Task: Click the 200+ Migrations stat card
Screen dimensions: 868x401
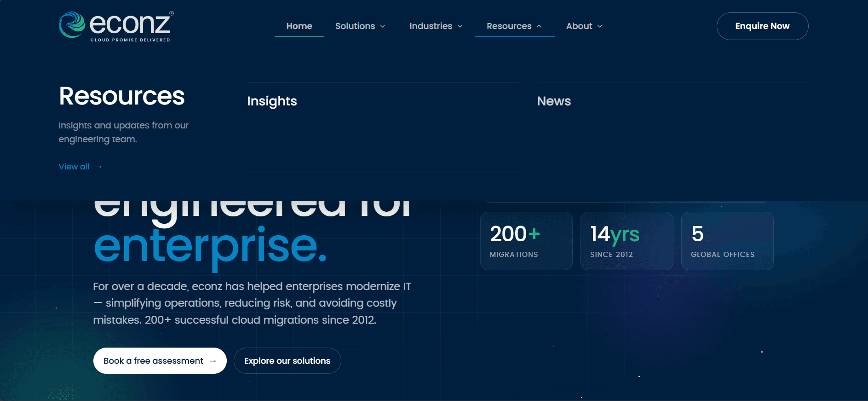Action: [x=526, y=241]
